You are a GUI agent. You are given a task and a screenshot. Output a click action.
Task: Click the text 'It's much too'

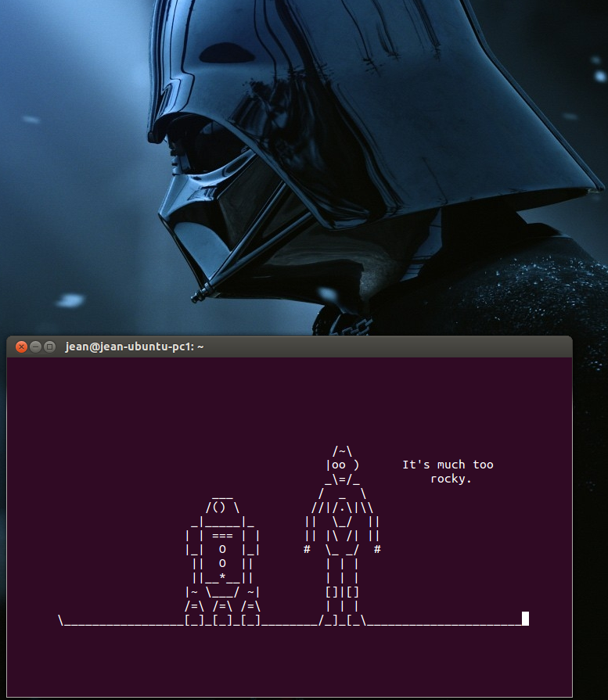click(448, 465)
